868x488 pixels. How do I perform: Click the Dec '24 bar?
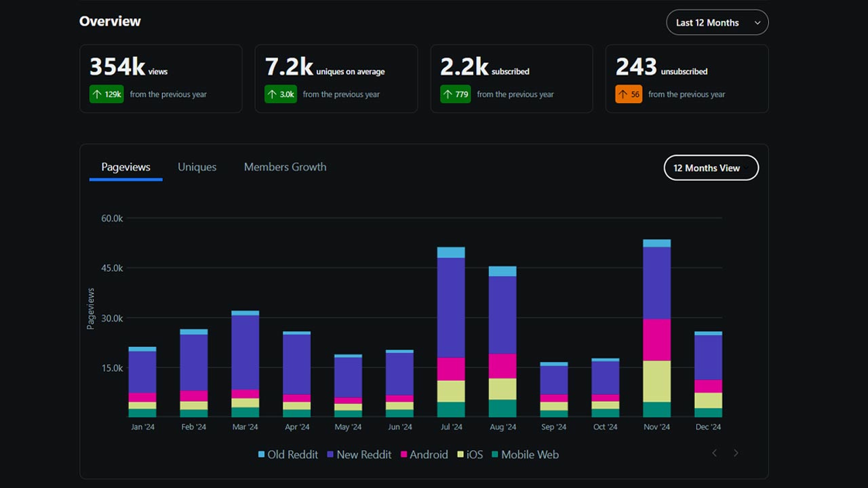click(x=708, y=375)
